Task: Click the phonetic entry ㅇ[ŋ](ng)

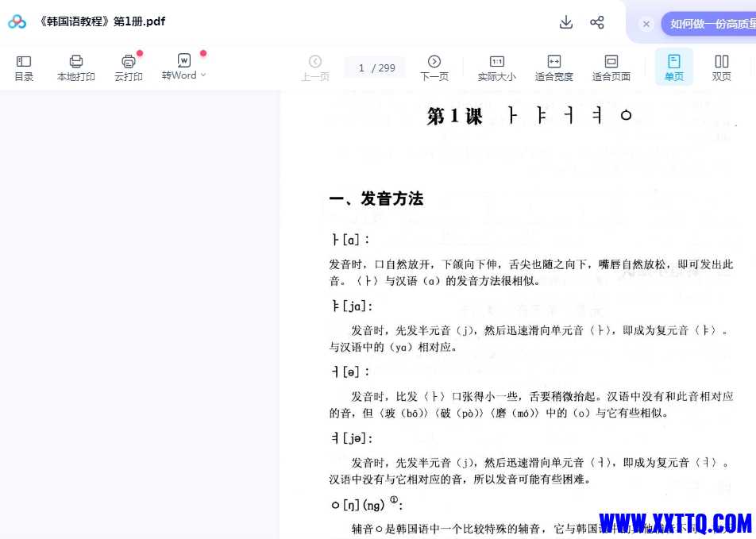Action: click(367, 504)
